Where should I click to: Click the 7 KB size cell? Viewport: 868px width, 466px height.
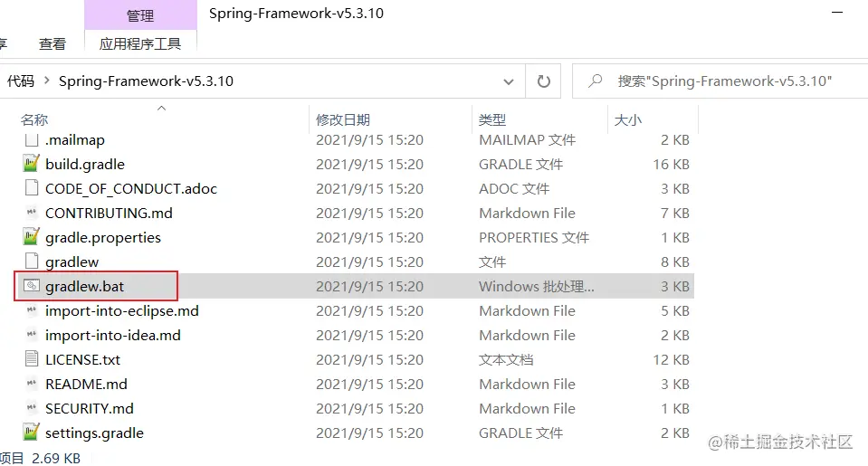675,213
